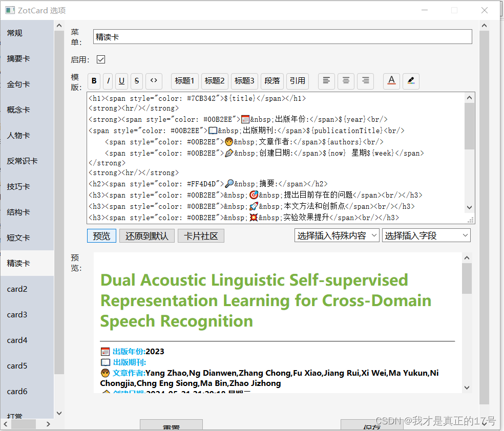Apply 标题2 heading style

tap(215, 81)
